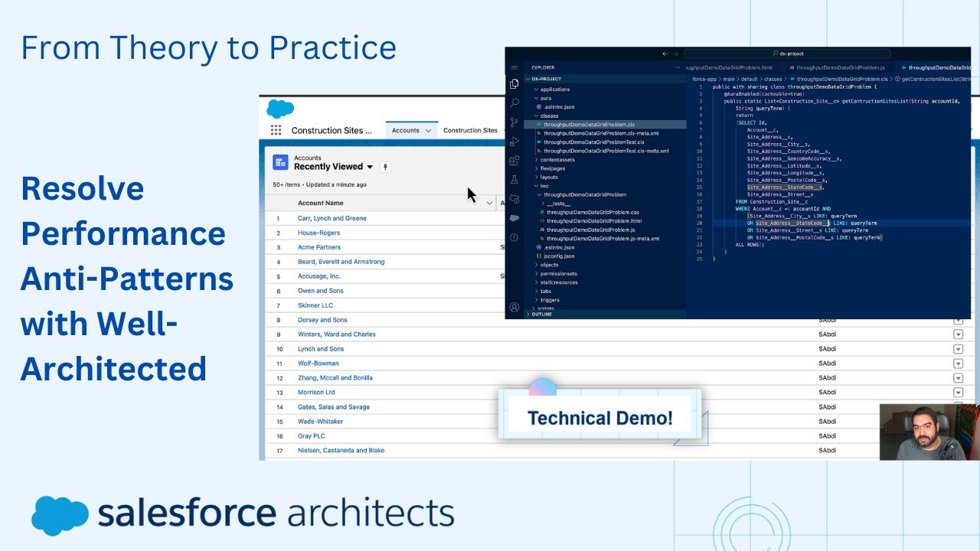Click the Salesforce App Launcher grid icon
The image size is (980, 551).
[276, 131]
